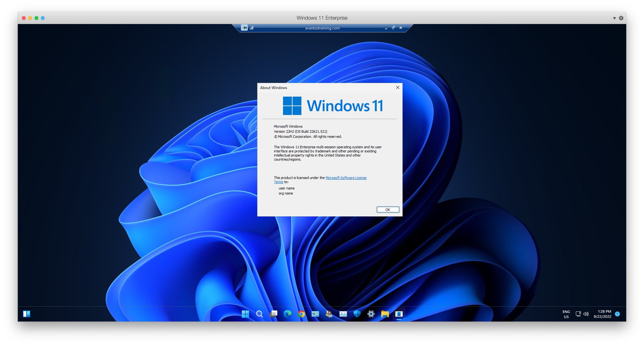The image size is (644, 345).
Task: Open the Resource Monitor graph icon
Action: pyautogui.click(x=343, y=314)
